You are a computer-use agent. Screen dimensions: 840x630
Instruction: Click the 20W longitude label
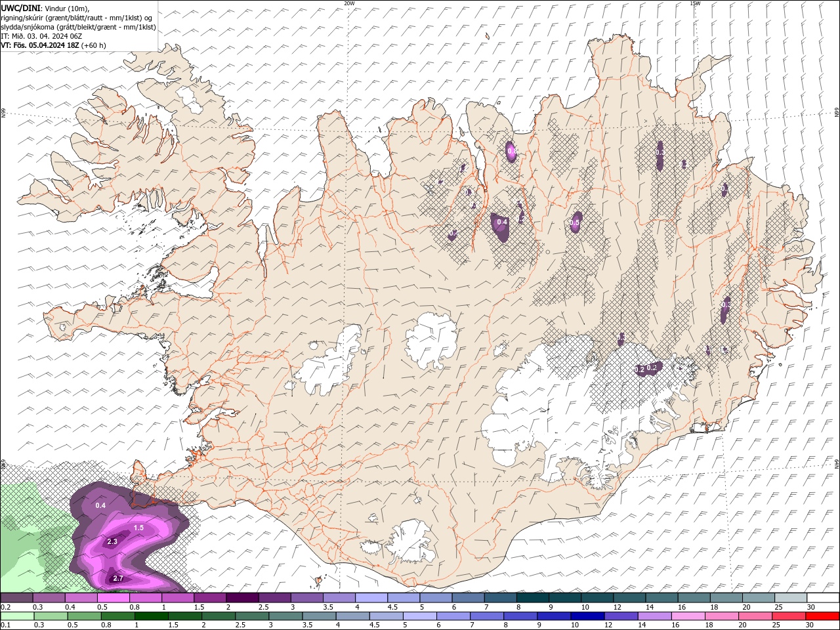[x=349, y=3]
